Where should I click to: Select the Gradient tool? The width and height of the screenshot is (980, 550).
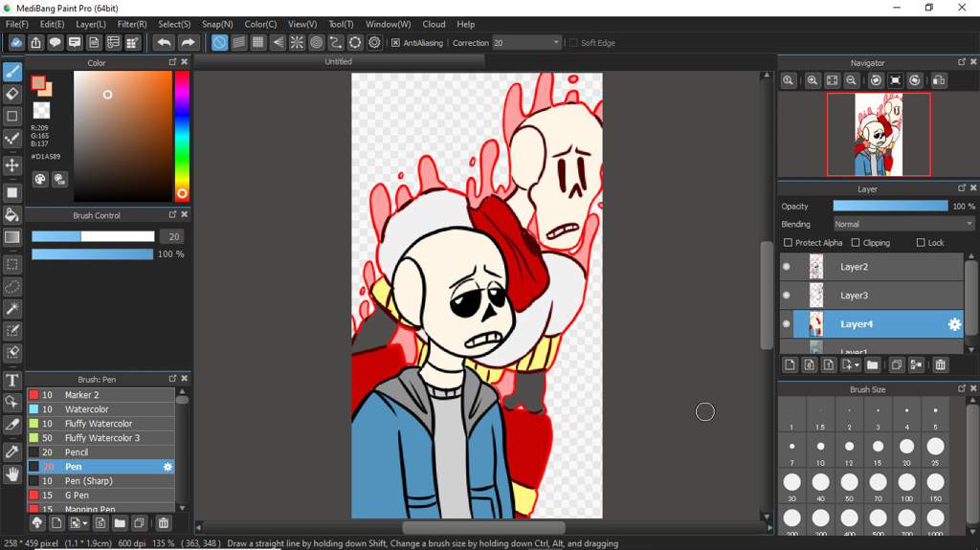pyautogui.click(x=12, y=237)
